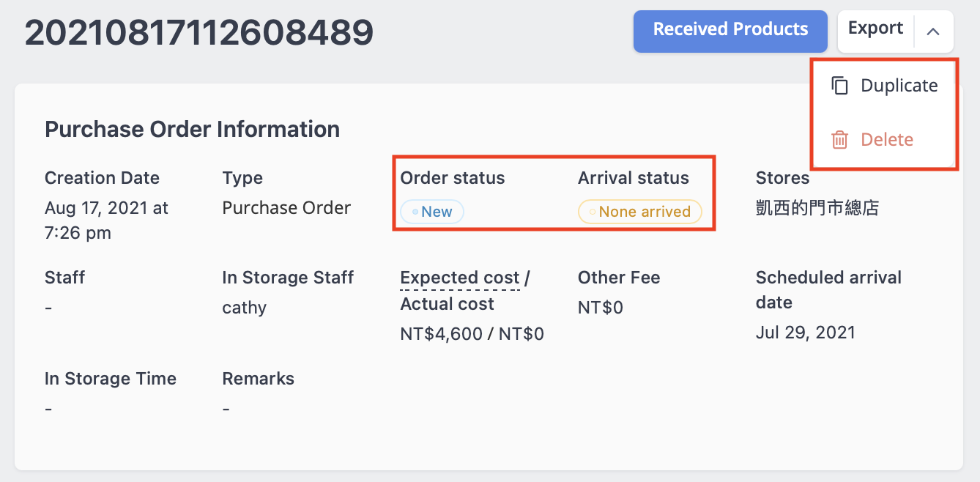Click the Type value Purchase Order

pyautogui.click(x=286, y=208)
